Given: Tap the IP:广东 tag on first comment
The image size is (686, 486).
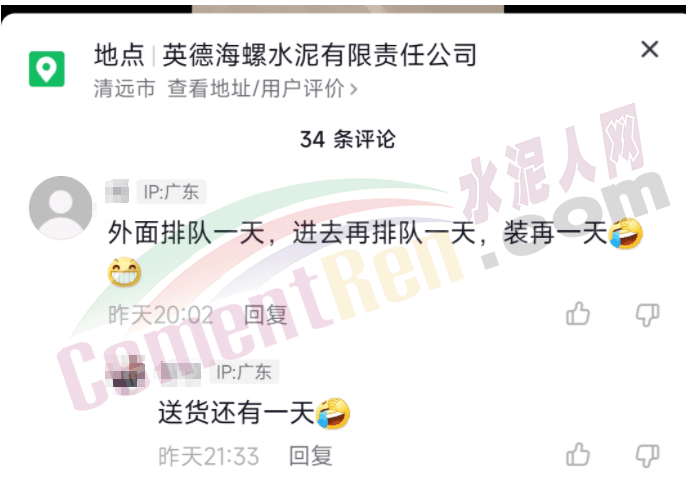Looking at the screenshot, I should [172, 192].
